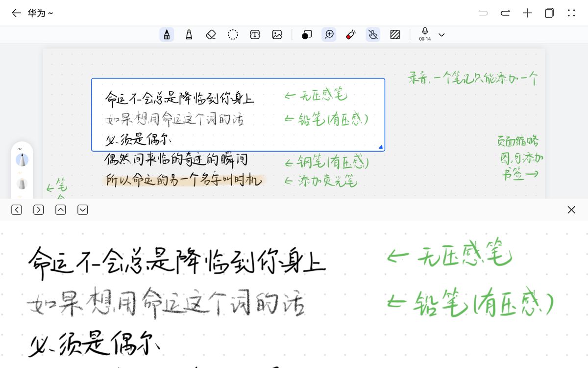Expand the toolbar options with the chevron
588x368 pixels.
click(441, 34)
